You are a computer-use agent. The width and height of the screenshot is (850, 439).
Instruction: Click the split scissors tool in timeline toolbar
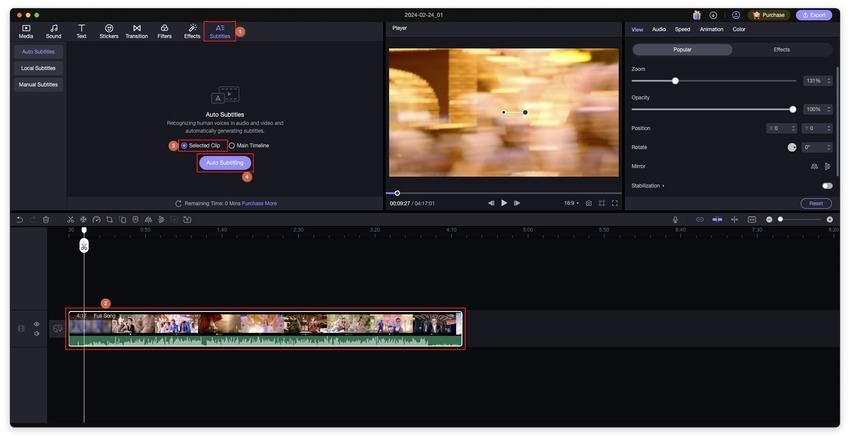[71, 219]
